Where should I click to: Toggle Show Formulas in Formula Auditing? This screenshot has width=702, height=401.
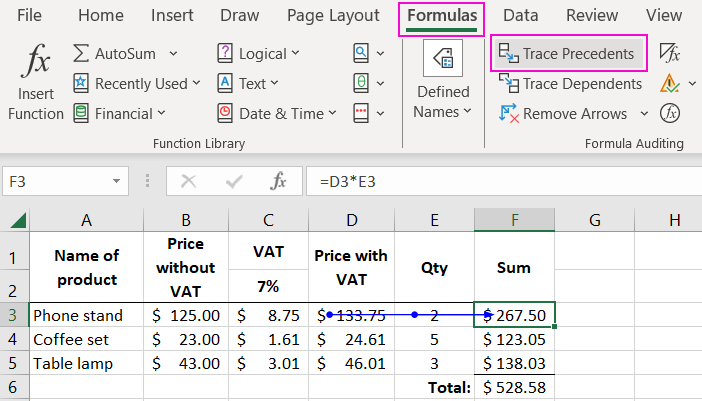(670, 54)
